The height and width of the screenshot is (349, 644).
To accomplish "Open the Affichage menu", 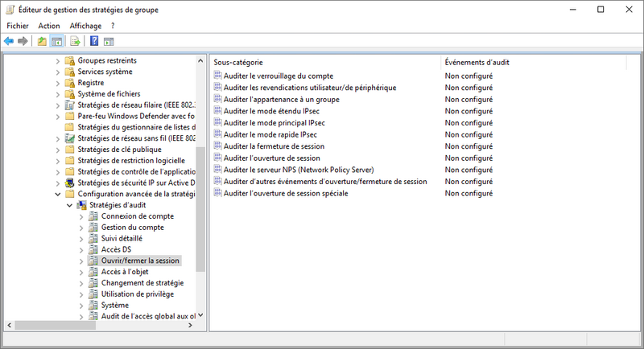I will (85, 26).
